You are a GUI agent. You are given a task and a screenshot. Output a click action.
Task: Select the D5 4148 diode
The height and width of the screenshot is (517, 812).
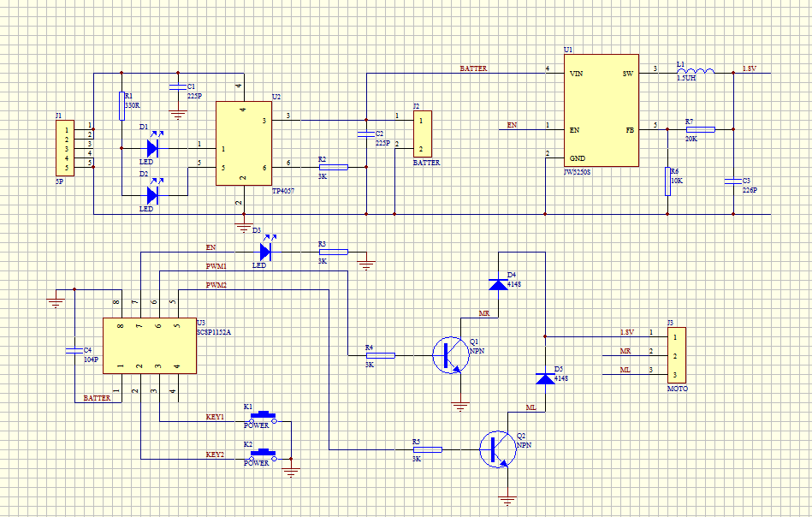coord(544,378)
